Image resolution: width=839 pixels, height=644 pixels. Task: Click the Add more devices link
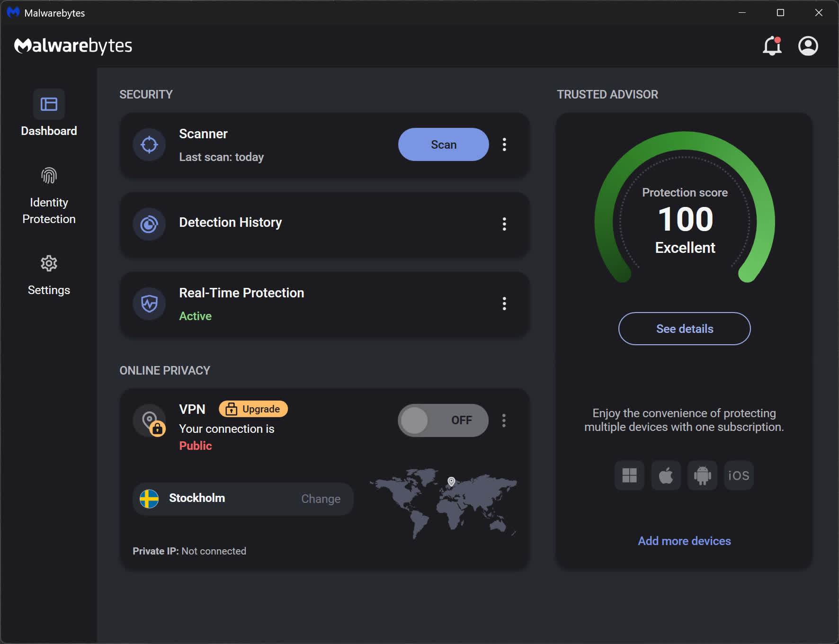(684, 541)
